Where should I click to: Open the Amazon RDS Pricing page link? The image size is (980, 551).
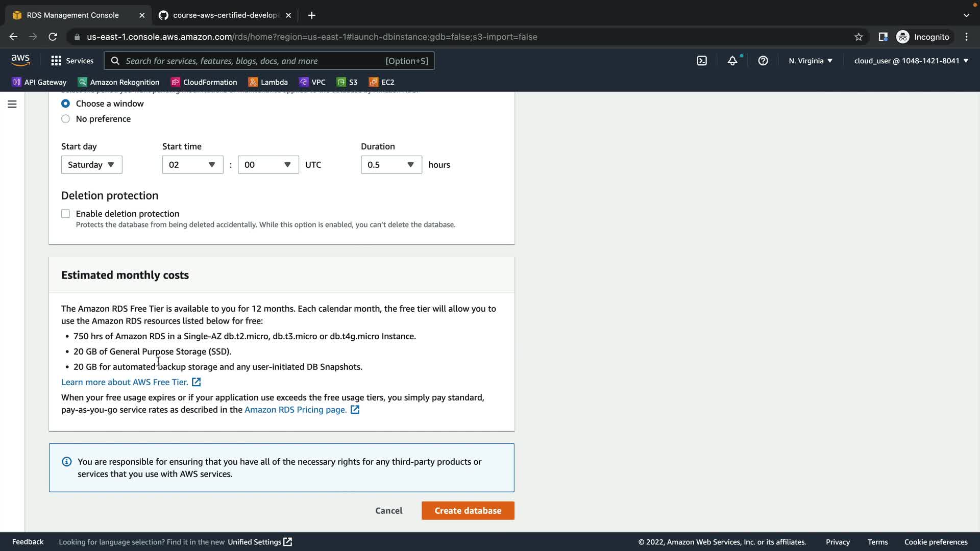[x=296, y=410]
